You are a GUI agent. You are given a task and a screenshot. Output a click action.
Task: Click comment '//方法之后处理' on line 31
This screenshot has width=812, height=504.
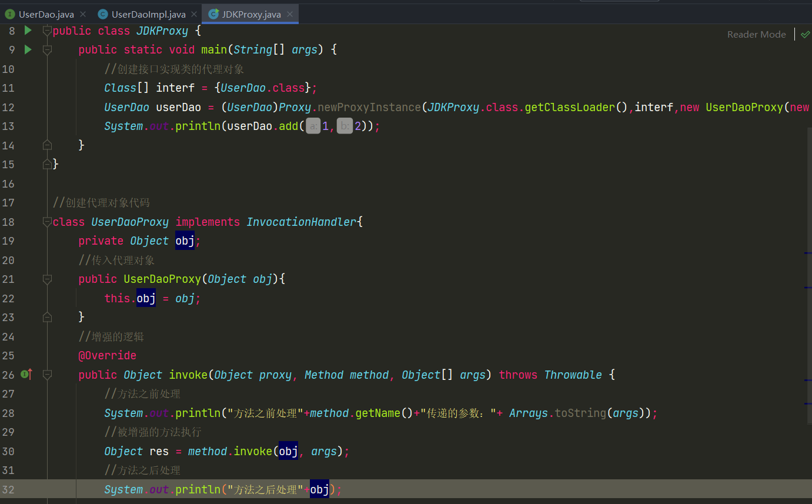142,470
